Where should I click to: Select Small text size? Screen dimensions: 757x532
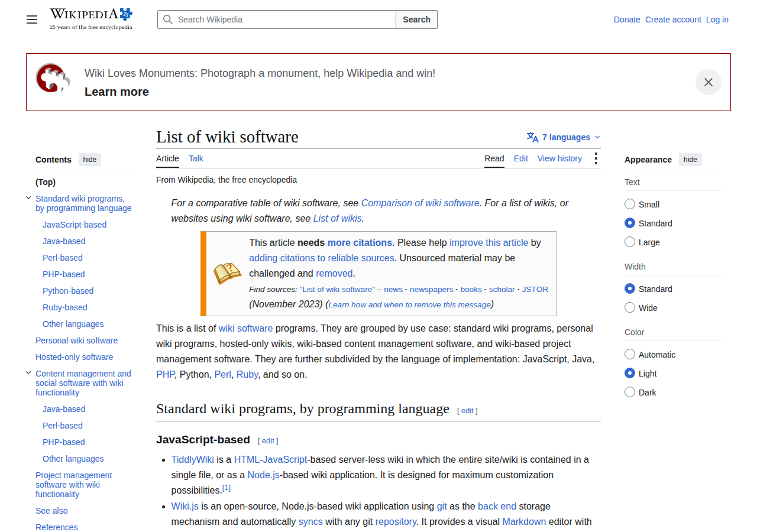630,204
